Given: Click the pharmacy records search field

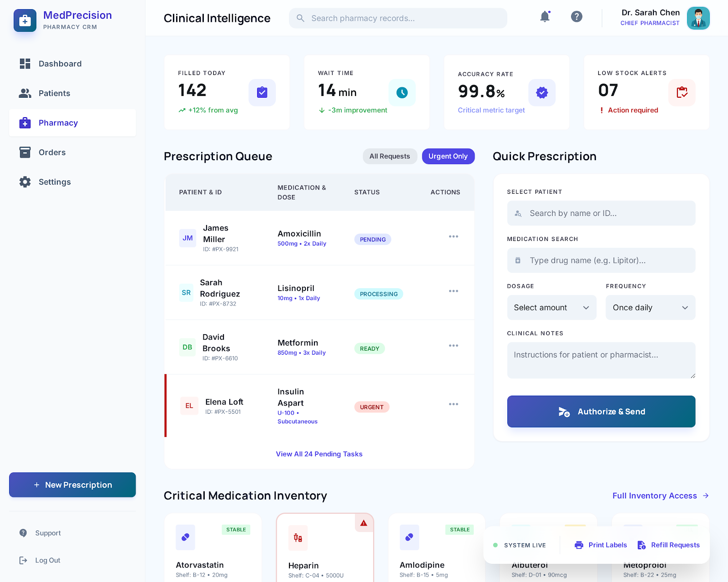Looking at the screenshot, I should pyautogui.click(x=397, y=18).
